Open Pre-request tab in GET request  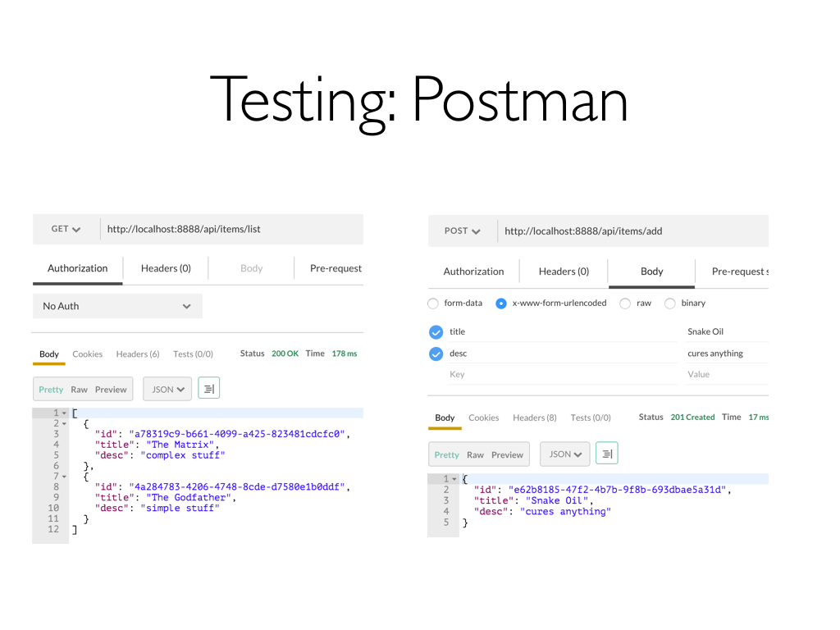point(336,268)
